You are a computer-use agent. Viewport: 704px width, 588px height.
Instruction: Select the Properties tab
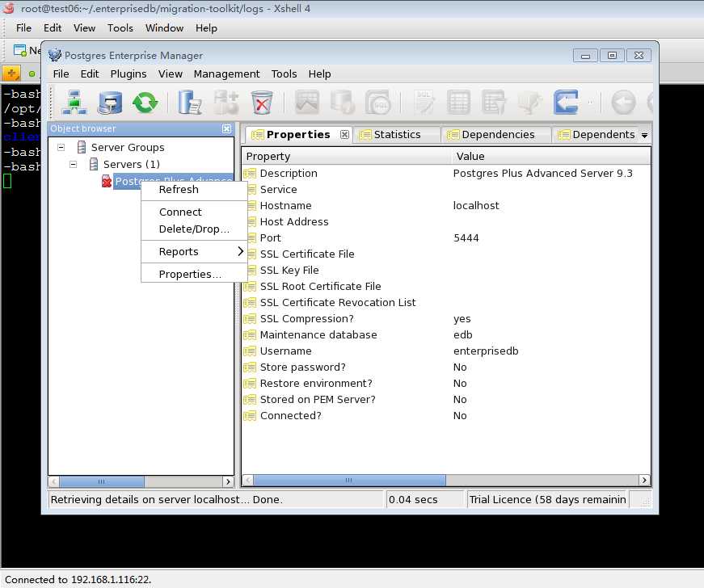297,135
